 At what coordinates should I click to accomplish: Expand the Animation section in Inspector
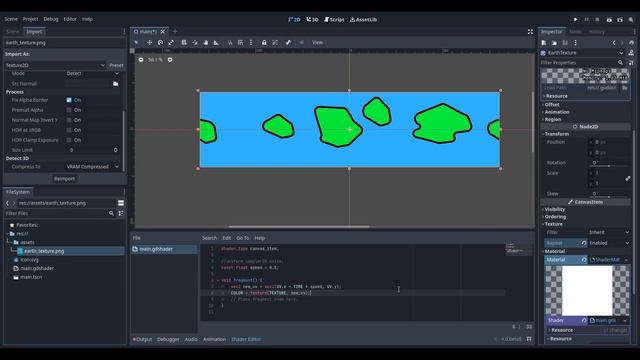[x=556, y=112]
